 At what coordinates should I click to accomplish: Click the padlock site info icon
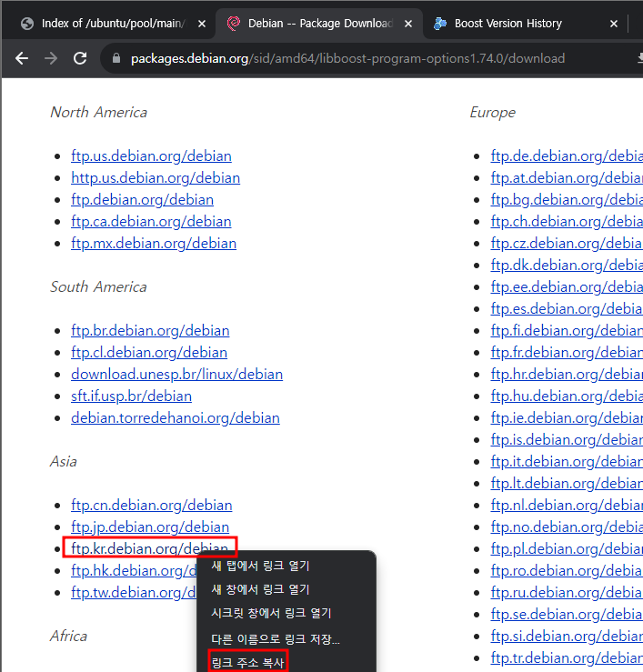(116, 59)
